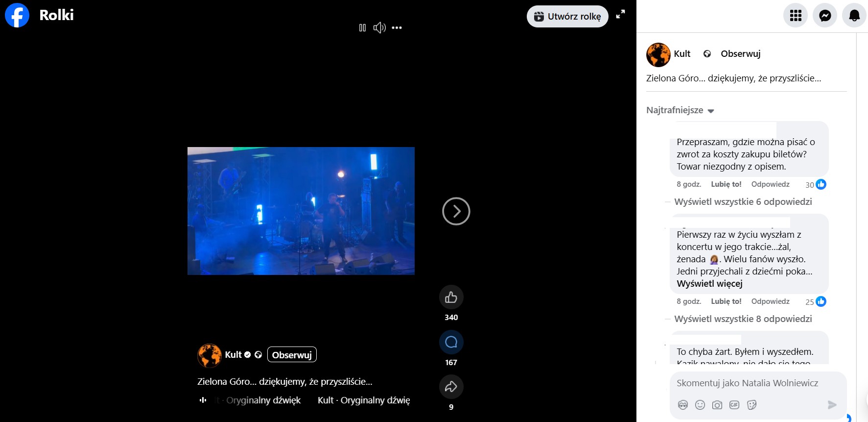The height and width of the screenshot is (422, 868).
Task: Expand all 6 replies to the first comment
Action: coord(743,202)
